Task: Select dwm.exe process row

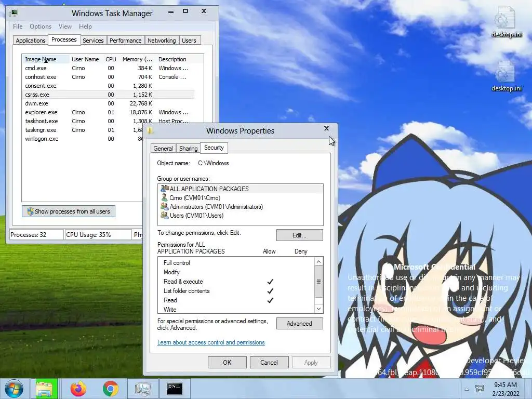Action: (x=109, y=103)
